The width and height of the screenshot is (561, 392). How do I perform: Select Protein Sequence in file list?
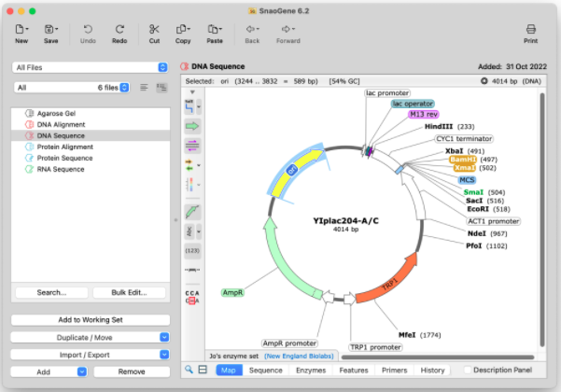(91, 158)
